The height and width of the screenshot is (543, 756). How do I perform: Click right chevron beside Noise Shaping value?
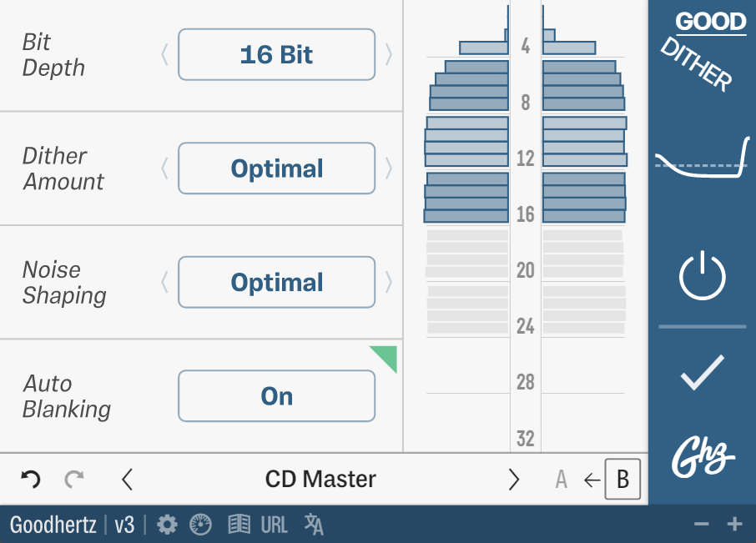pyautogui.click(x=389, y=282)
